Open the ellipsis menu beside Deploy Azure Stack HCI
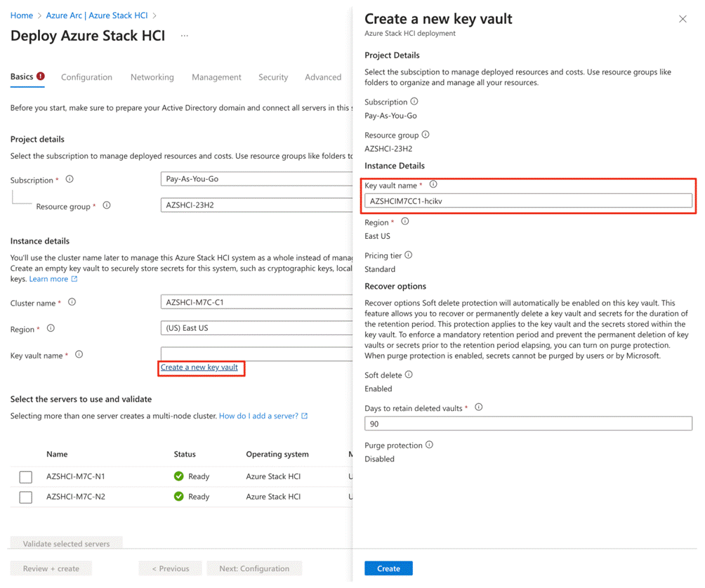Viewport: 705px width, 588px height. [x=185, y=35]
